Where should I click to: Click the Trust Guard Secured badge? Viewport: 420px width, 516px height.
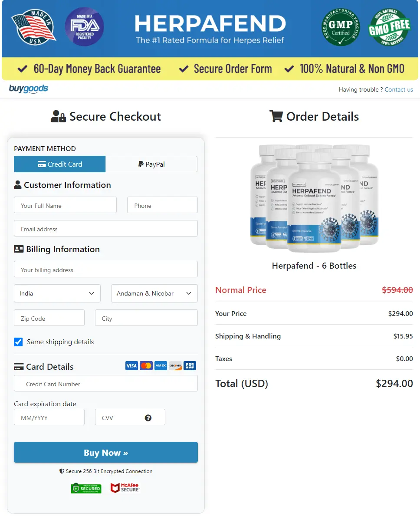click(86, 488)
